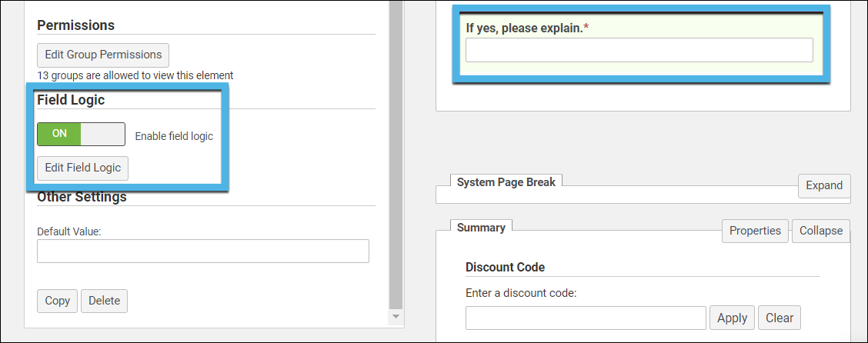Copy this form element

coord(58,301)
